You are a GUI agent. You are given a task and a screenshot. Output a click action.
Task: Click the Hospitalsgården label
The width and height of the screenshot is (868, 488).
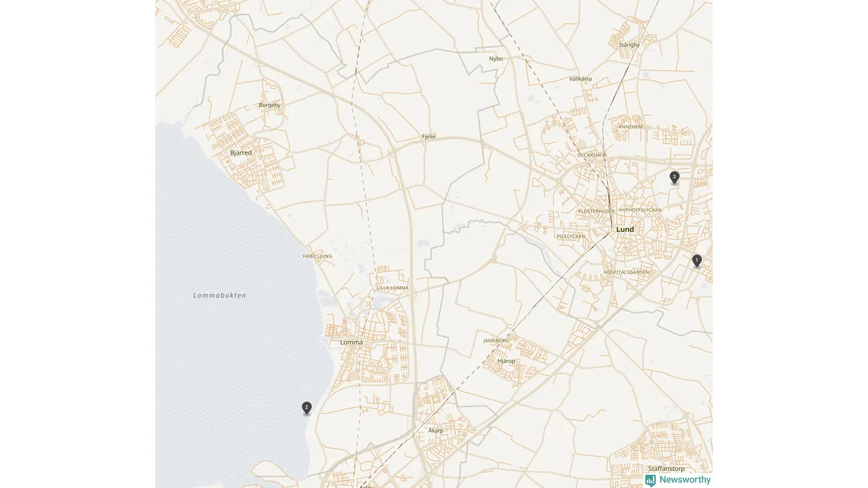tap(626, 272)
